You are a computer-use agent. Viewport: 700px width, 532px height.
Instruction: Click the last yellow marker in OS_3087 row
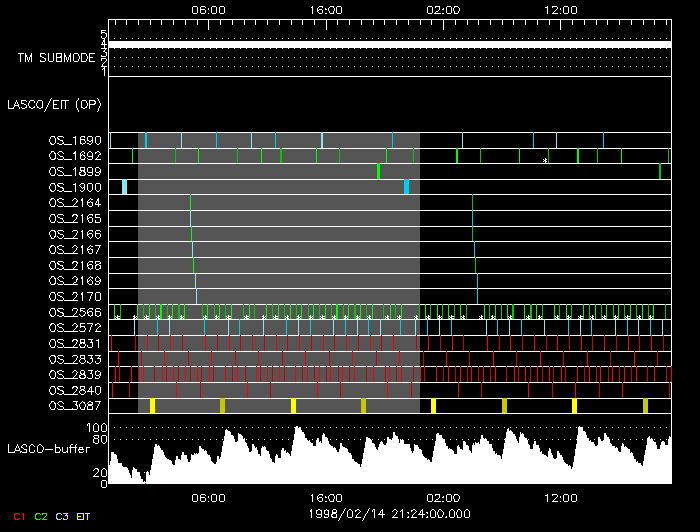click(645, 405)
